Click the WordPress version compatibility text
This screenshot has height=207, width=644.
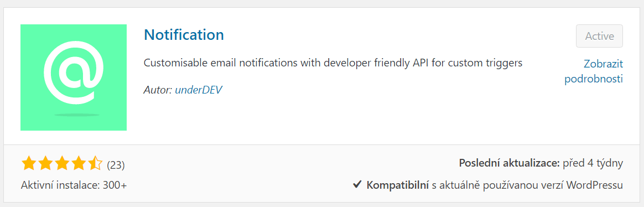click(527, 185)
